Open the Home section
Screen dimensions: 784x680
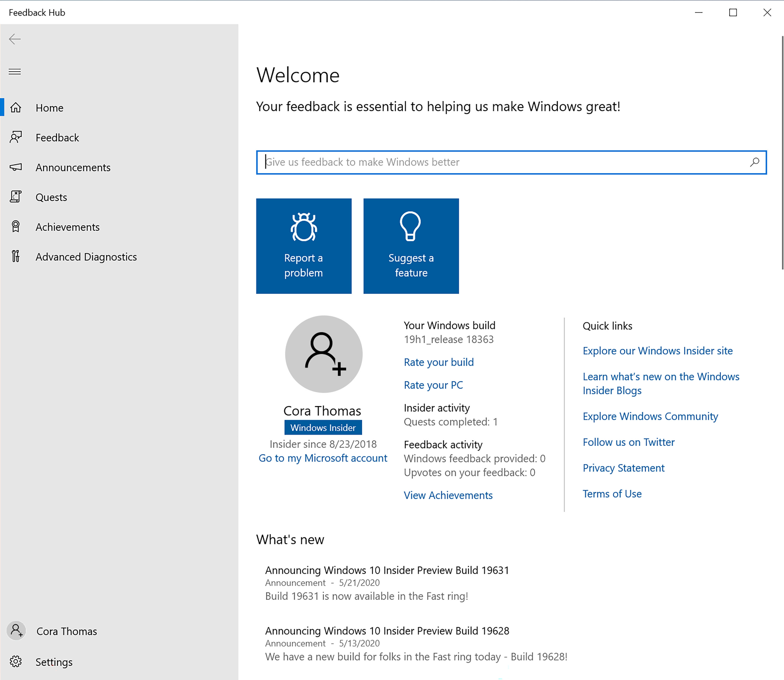(50, 107)
